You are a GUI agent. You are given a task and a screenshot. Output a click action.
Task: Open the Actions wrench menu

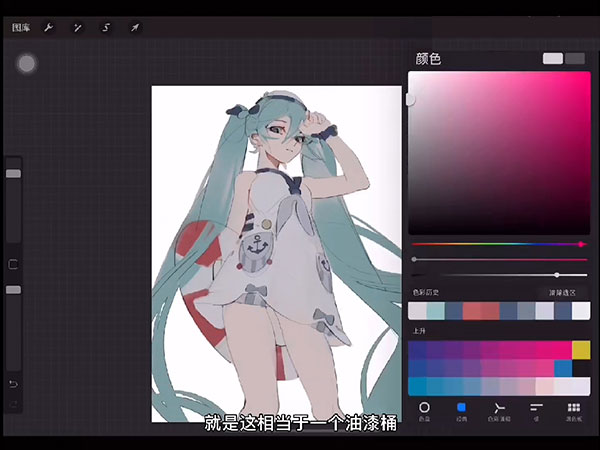(x=48, y=27)
